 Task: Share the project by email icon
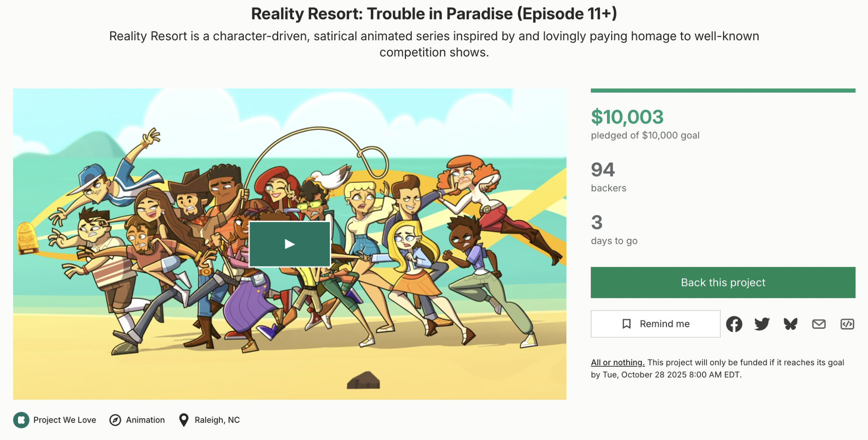pos(819,324)
